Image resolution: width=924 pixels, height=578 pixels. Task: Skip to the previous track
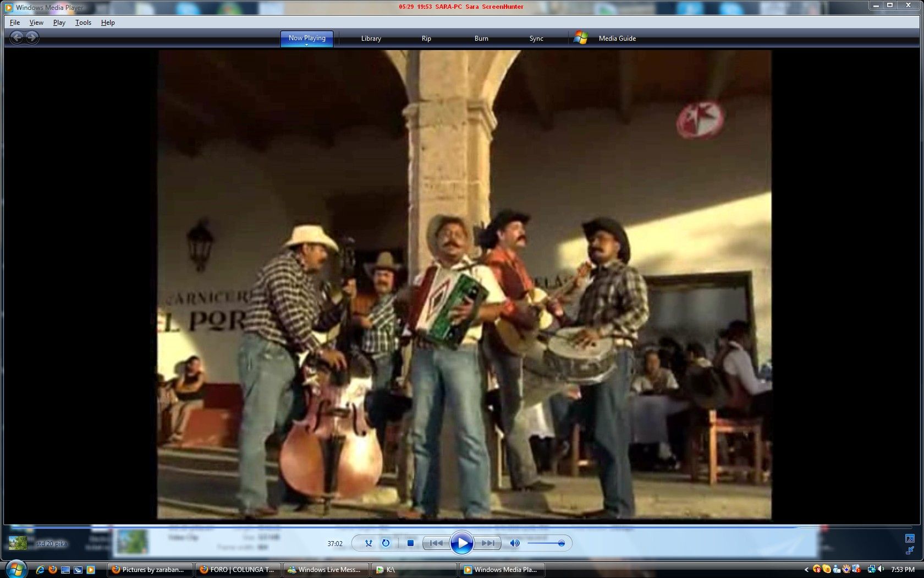pyautogui.click(x=436, y=543)
